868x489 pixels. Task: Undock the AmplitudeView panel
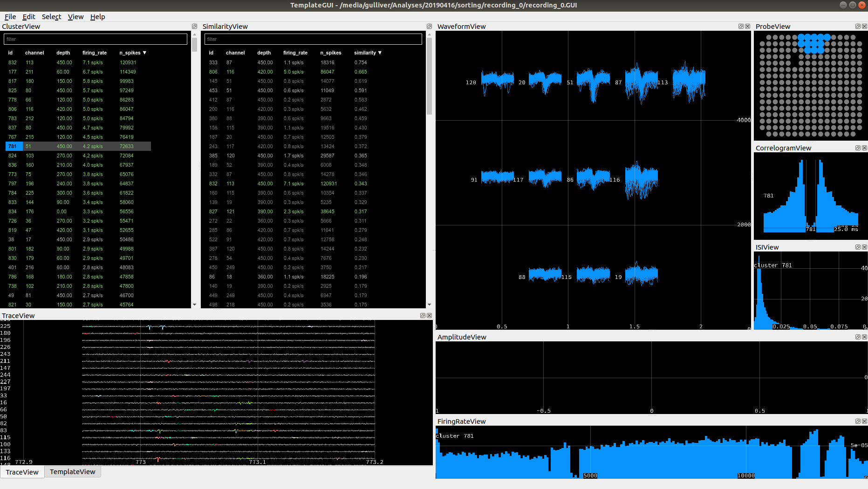[858, 337]
